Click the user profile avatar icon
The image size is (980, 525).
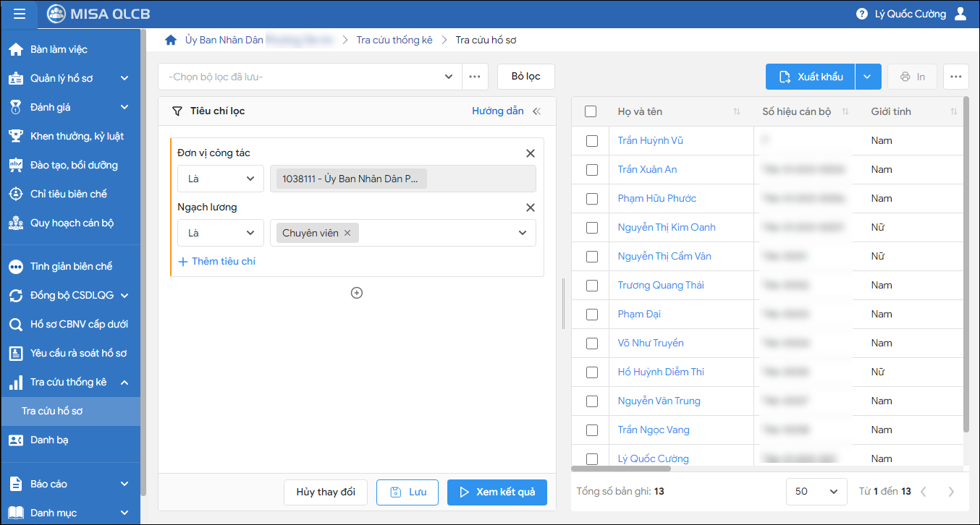(960, 14)
